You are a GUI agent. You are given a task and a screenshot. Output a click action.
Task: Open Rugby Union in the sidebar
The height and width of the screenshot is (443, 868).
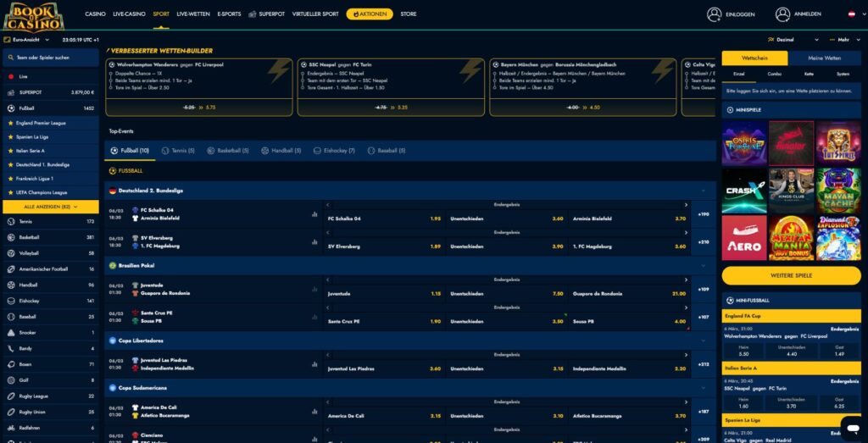pyautogui.click(x=50, y=413)
